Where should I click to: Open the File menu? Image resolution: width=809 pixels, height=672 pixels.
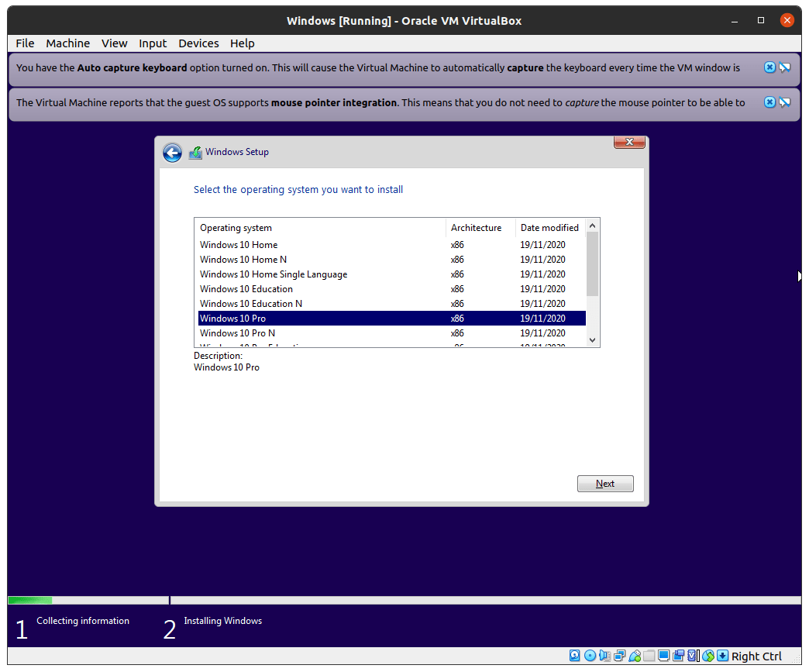[25, 43]
